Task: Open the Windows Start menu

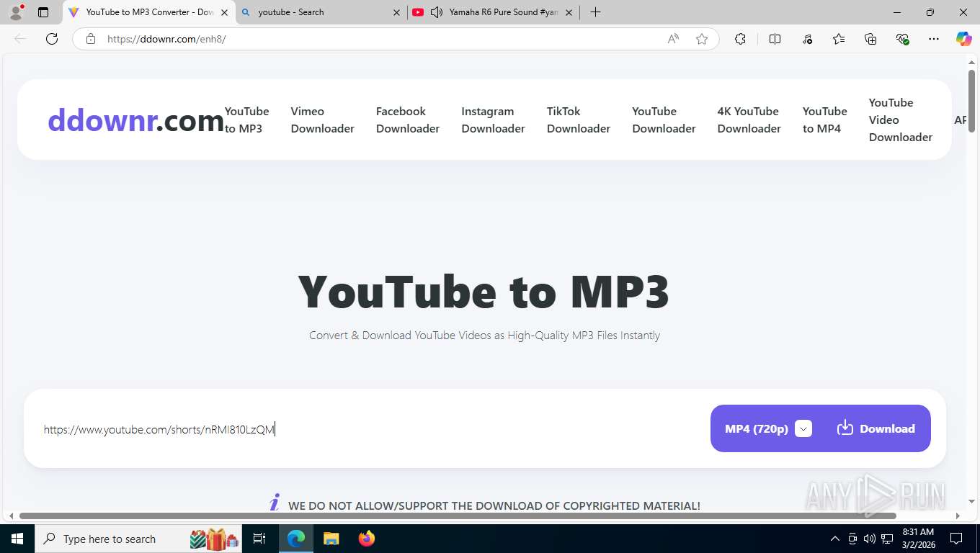Action: 17,539
